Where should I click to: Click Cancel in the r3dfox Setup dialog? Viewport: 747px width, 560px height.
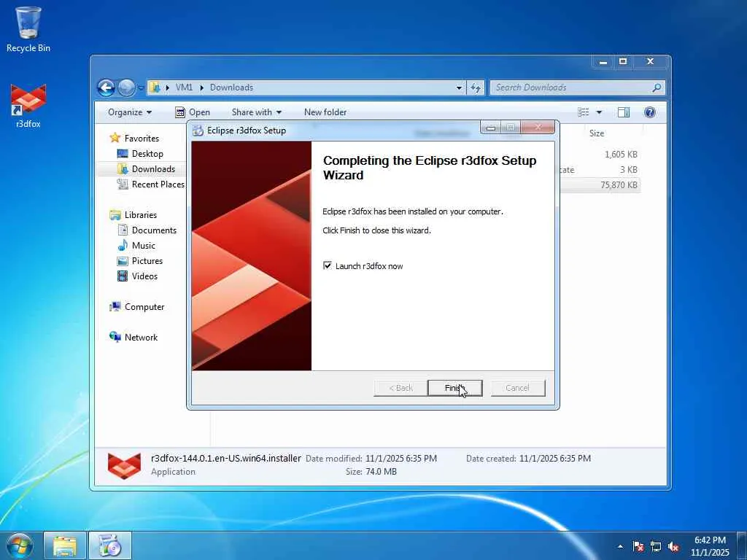(517, 388)
